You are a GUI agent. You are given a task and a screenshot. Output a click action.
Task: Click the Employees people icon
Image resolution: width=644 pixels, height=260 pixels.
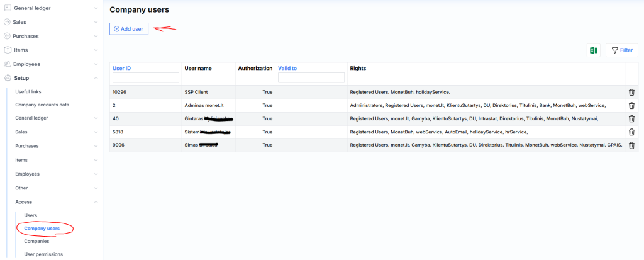coord(8,64)
